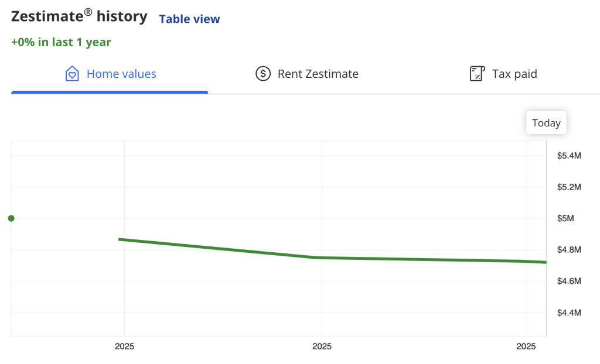The height and width of the screenshot is (364, 600).
Task: Click the $4.8M y-axis label
Action: 569,250
